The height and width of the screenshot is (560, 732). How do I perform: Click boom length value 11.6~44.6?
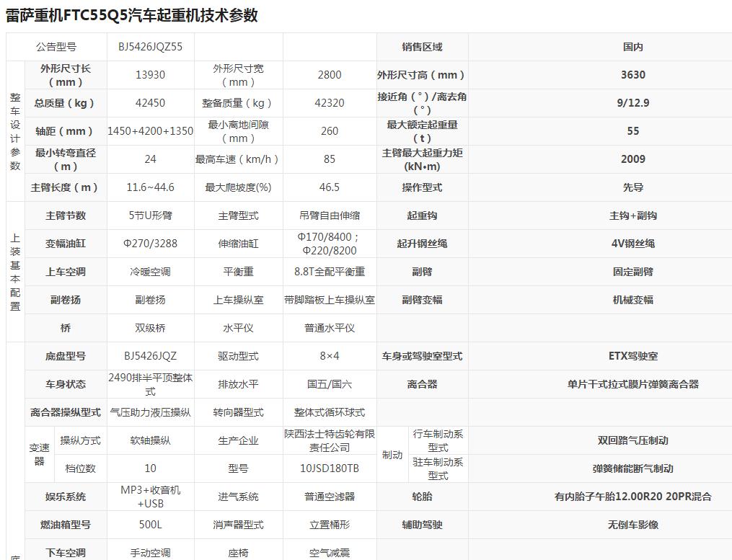point(150,187)
